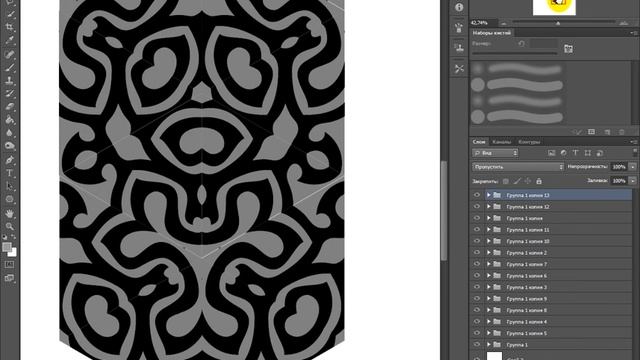Select the Dodge tool
640x360 pixels.
pyautogui.click(x=10, y=146)
